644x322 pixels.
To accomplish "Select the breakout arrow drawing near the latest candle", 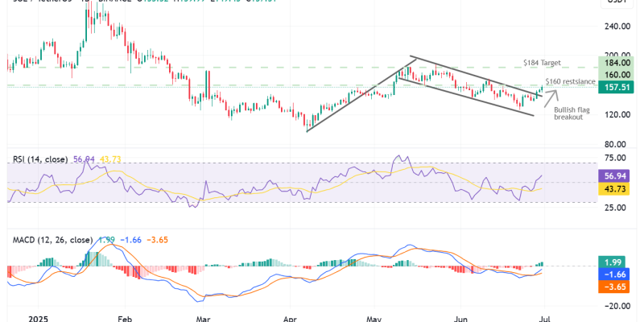I will pyautogui.click(x=551, y=99).
